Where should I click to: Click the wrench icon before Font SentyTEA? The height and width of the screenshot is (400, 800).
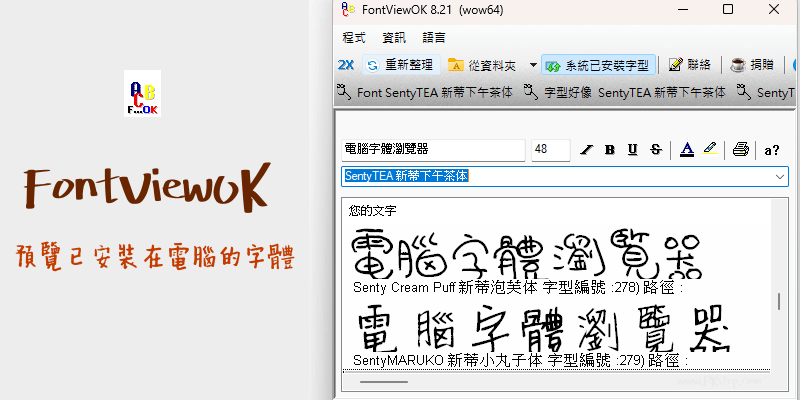(x=344, y=92)
